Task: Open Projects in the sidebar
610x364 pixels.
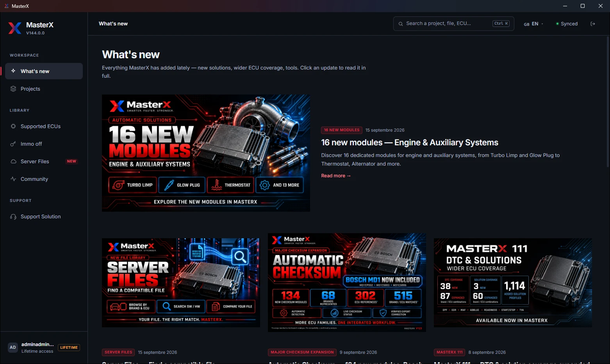Action: (x=44, y=89)
